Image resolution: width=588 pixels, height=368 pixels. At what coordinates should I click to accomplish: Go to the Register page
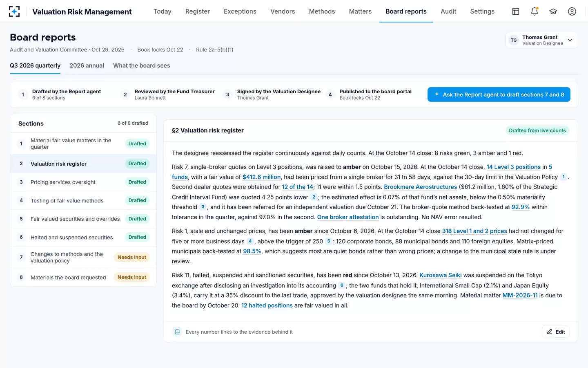(198, 11)
